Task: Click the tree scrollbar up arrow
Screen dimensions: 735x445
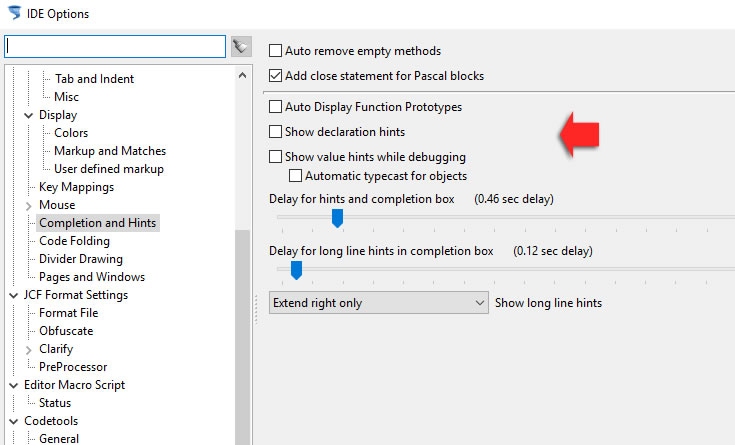Action: (242, 75)
